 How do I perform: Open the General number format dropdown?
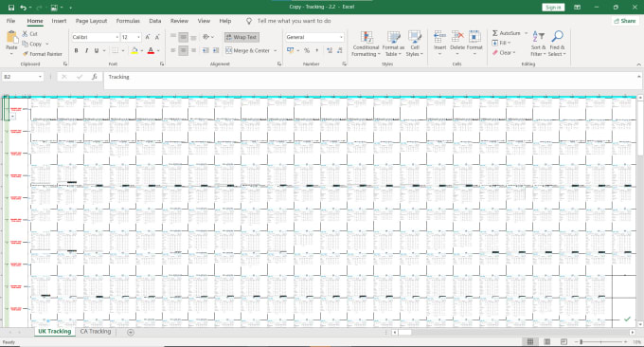pos(341,37)
